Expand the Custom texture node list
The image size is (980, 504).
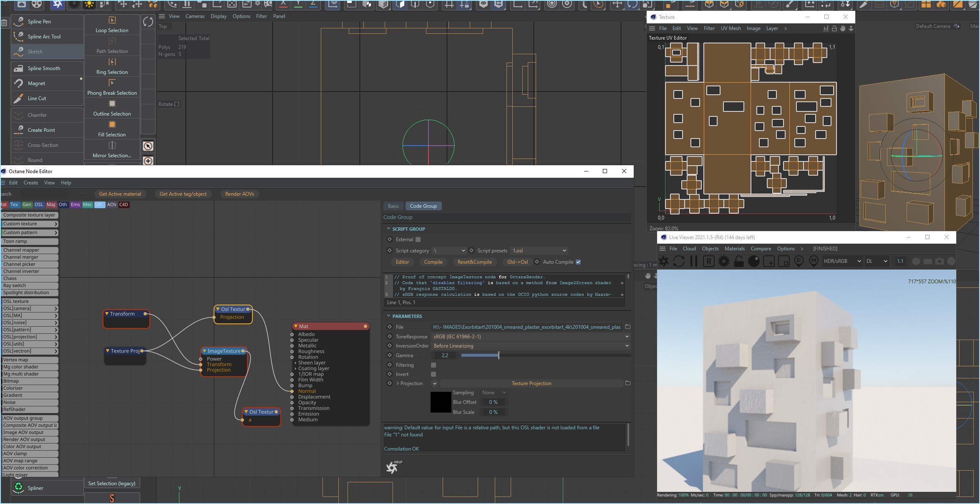pyautogui.click(x=55, y=224)
